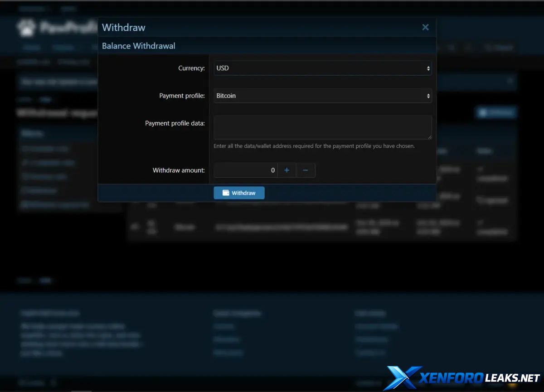Decrease withdraw amount with minus button

[306, 170]
